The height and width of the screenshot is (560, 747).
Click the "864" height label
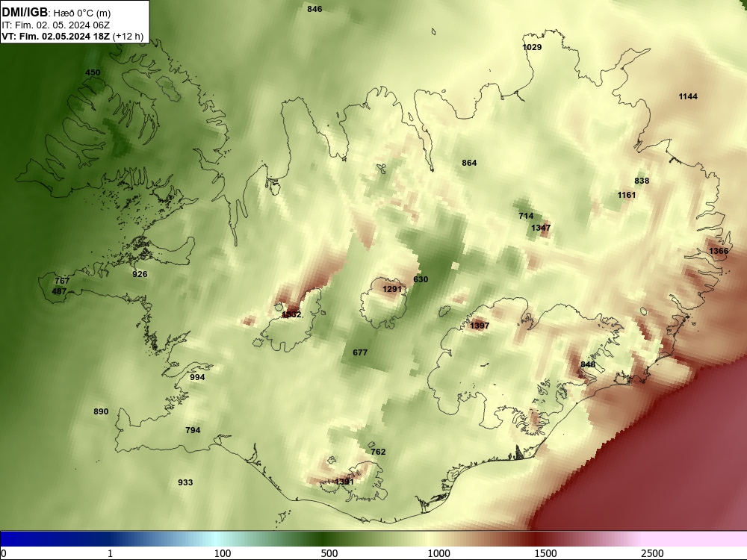pyautogui.click(x=469, y=163)
